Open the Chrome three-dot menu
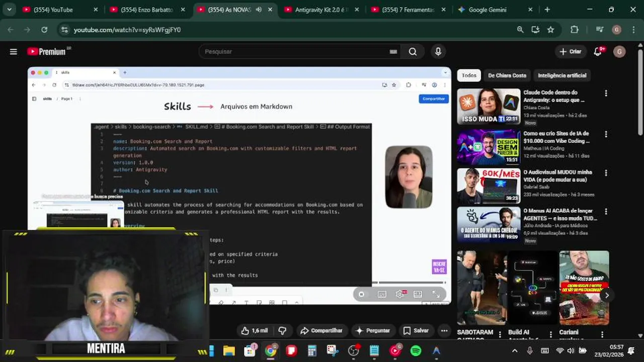Viewport: 644px width, 362px height. click(x=632, y=30)
